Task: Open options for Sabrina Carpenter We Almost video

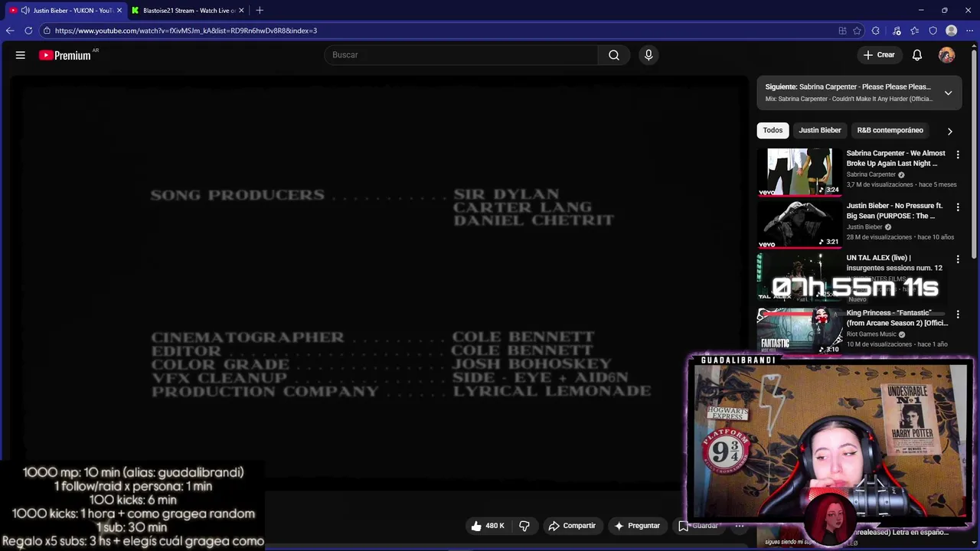Action: tap(958, 155)
